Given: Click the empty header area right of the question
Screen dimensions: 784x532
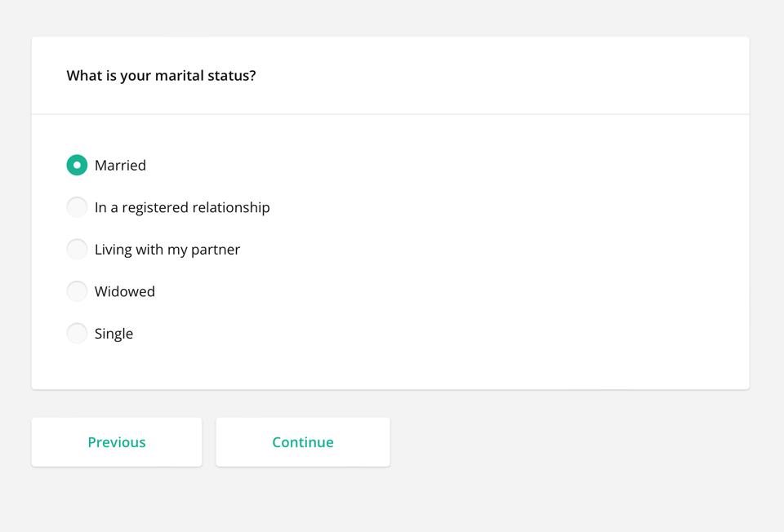Looking at the screenshot, I should 506,76.
